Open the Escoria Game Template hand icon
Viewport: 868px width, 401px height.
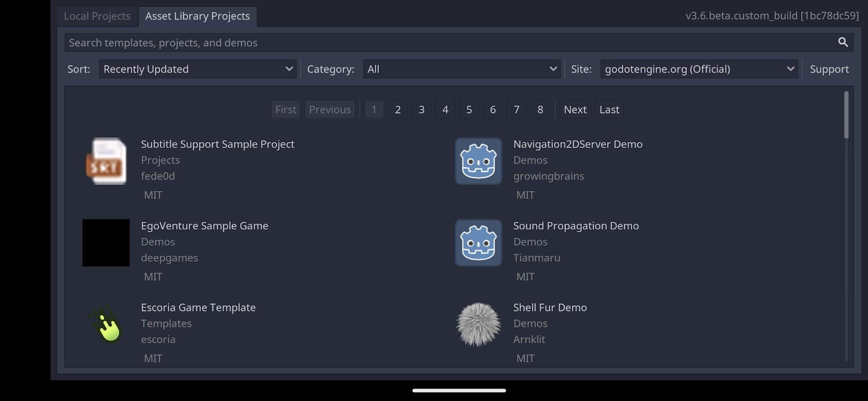[106, 325]
